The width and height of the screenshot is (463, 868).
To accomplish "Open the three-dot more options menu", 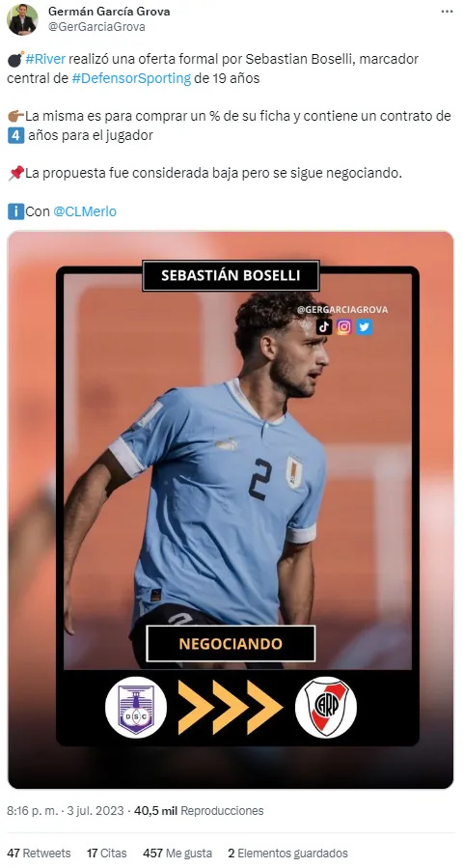I will [447, 12].
